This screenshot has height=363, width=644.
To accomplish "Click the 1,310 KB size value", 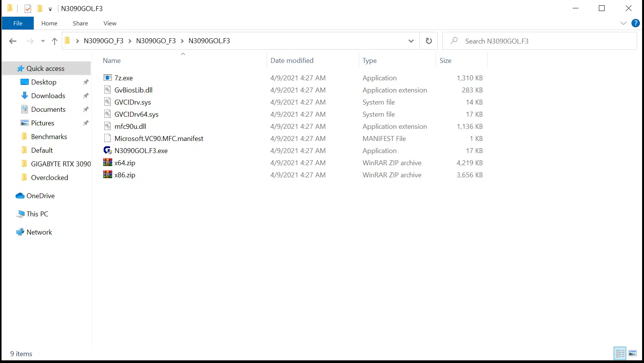I will 470,78.
